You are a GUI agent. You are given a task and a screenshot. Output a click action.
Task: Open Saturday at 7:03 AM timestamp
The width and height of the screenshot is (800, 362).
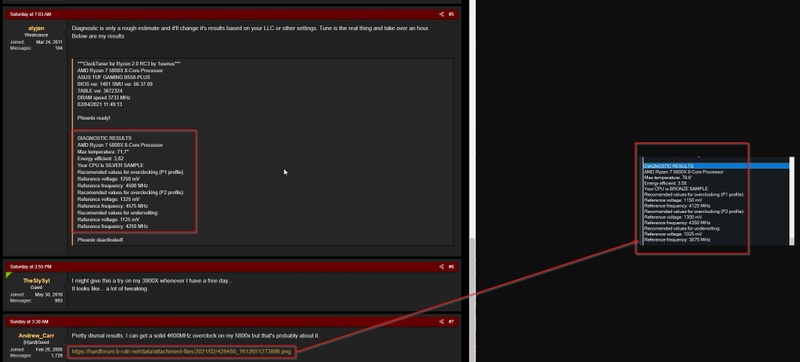tap(31, 14)
